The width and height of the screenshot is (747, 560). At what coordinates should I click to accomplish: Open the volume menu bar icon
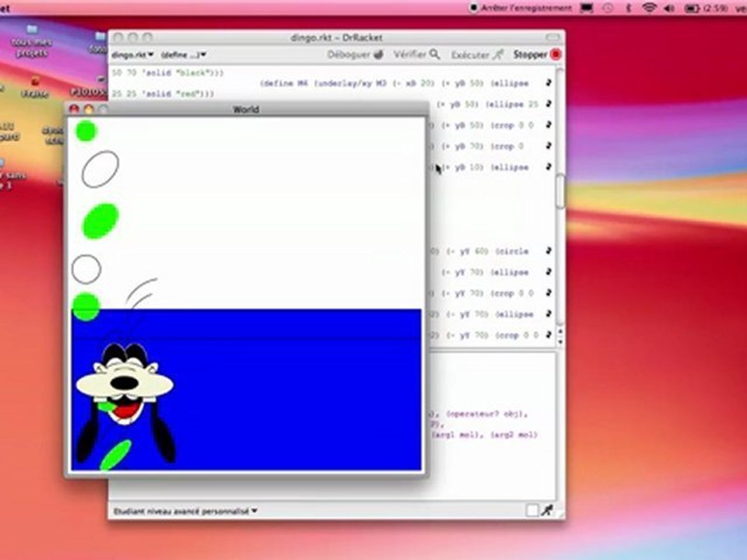point(669,8)
